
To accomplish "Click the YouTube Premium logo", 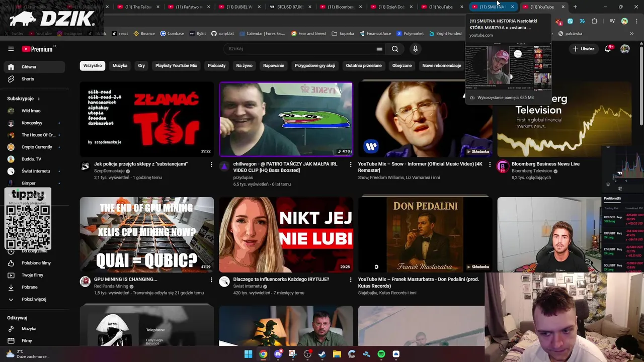I will [38, 49].
